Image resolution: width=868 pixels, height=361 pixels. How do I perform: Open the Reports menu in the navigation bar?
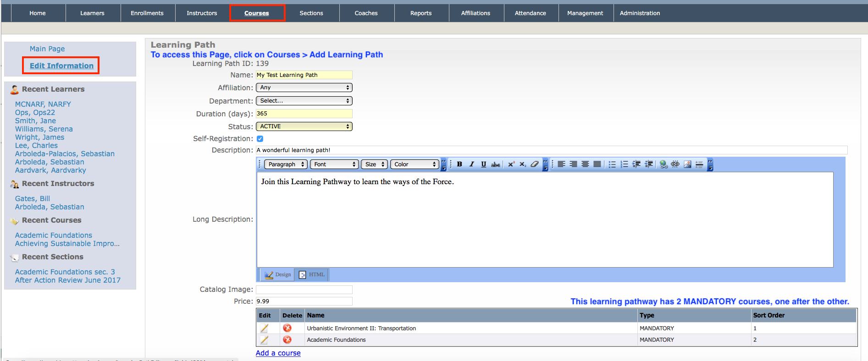(421, 13)
